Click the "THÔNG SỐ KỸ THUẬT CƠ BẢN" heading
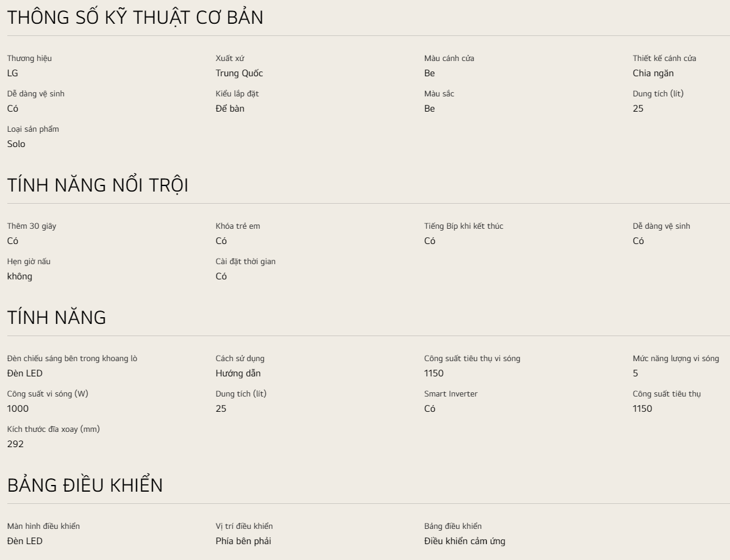 (135, 18)
